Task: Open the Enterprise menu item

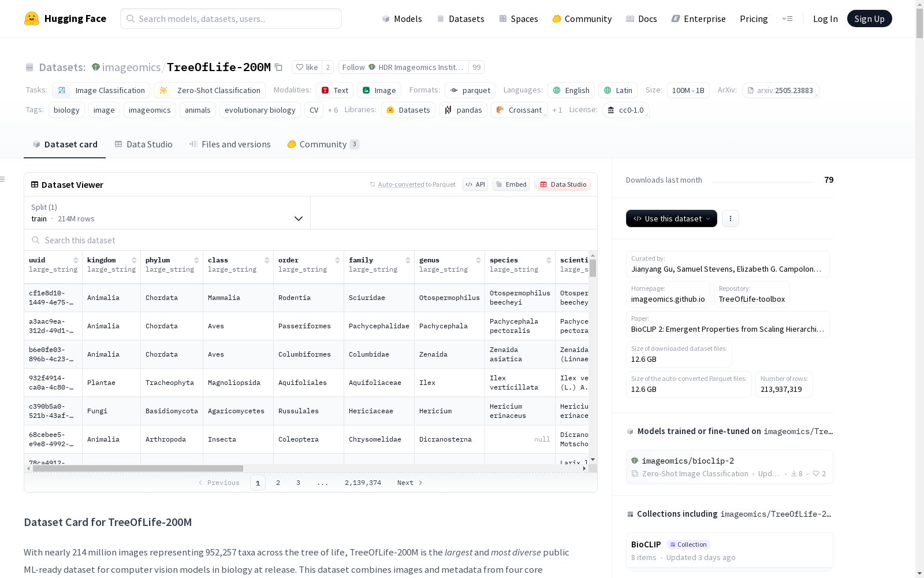Action: tap(699, 18)
